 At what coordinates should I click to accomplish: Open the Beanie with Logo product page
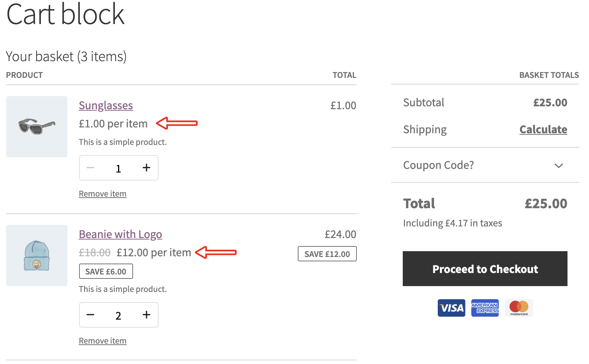point(120,234)
